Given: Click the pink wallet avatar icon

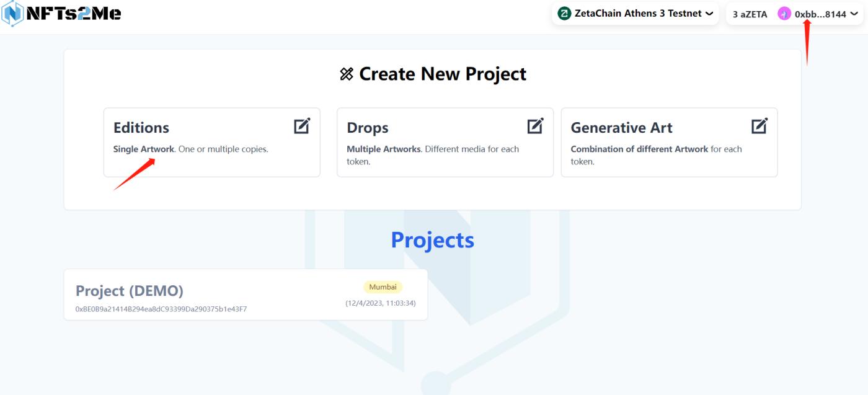Looking at the screenshot, I should click(784, 14).
